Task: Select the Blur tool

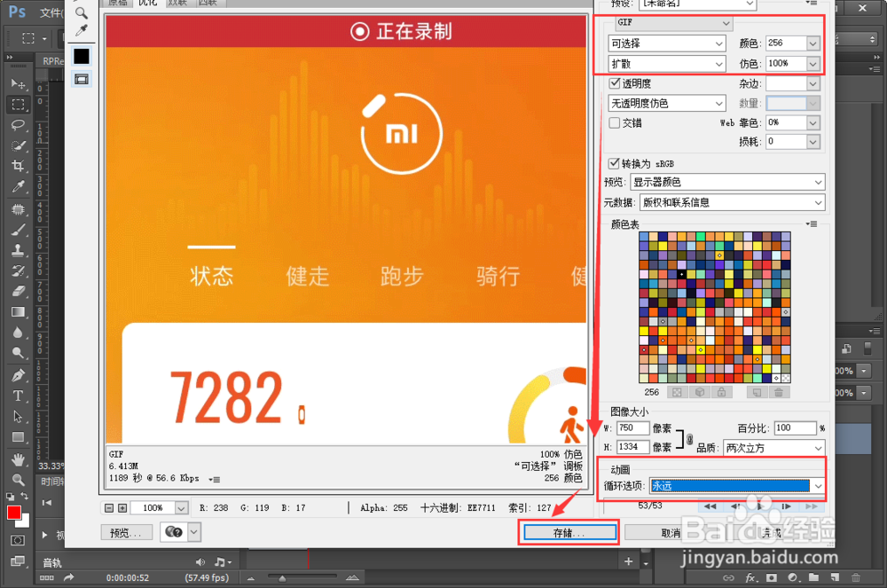Action: 18,333
